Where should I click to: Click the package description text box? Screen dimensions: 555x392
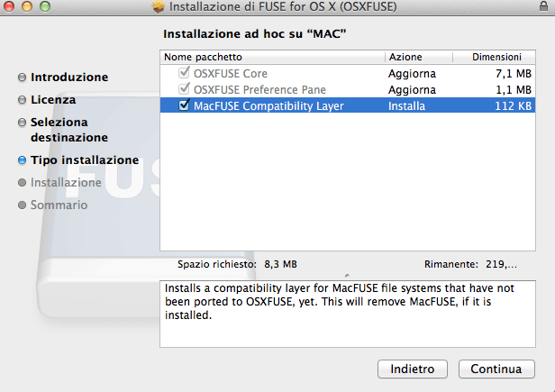tap(348, 314)
